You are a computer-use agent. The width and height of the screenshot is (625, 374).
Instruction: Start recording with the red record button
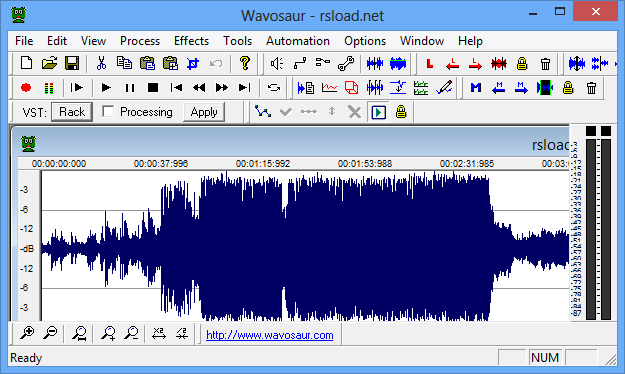[x=26, y=88]
